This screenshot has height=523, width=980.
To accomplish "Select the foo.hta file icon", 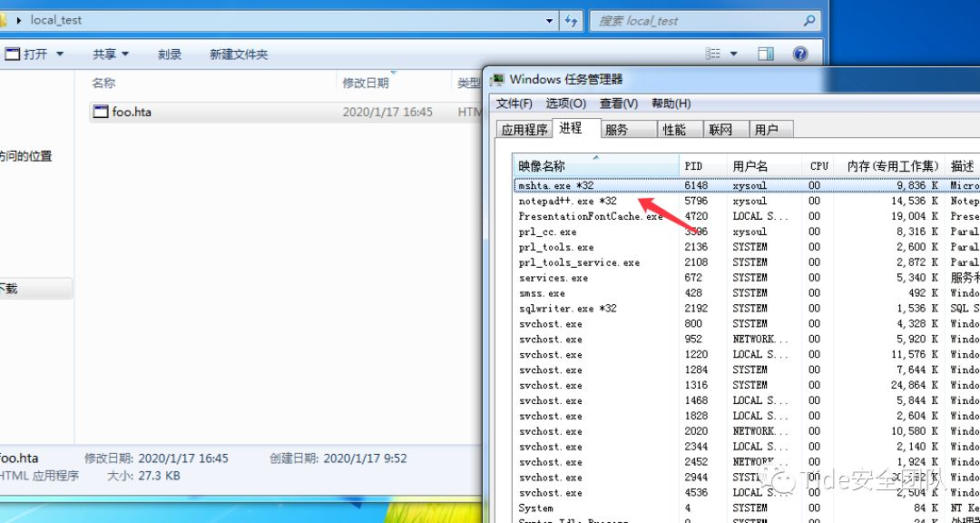I will [x=101, y=112].
